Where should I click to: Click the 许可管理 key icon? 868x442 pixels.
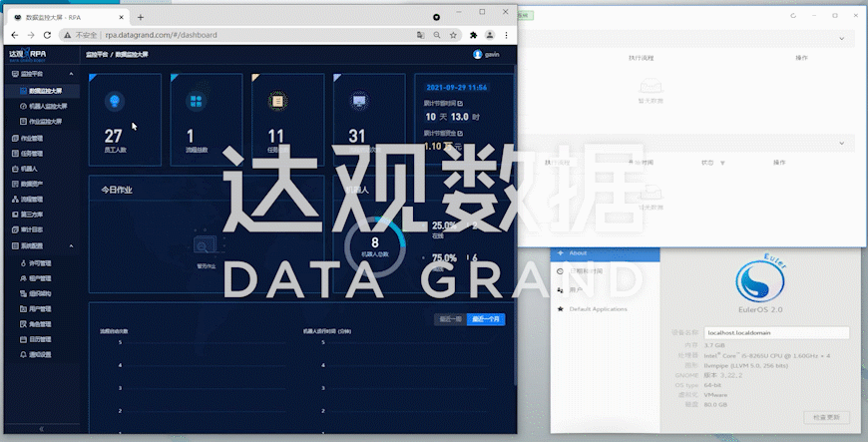point(23,263)
